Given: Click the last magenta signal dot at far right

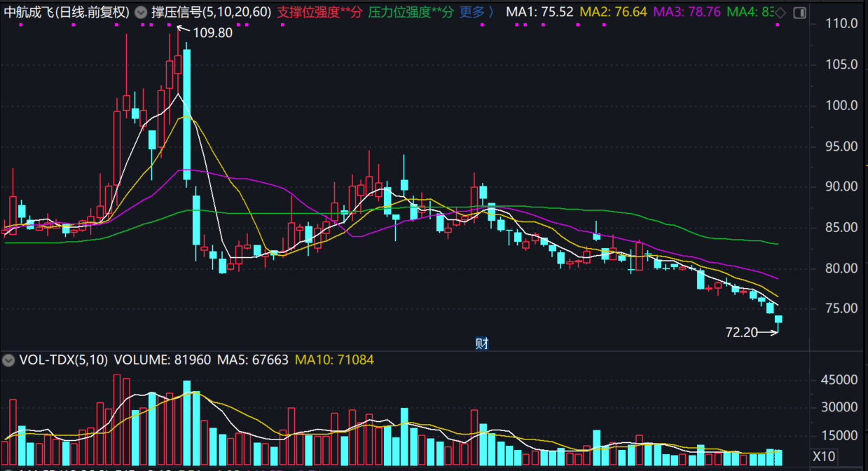Looking at the screenshot, I should [777, 25].
